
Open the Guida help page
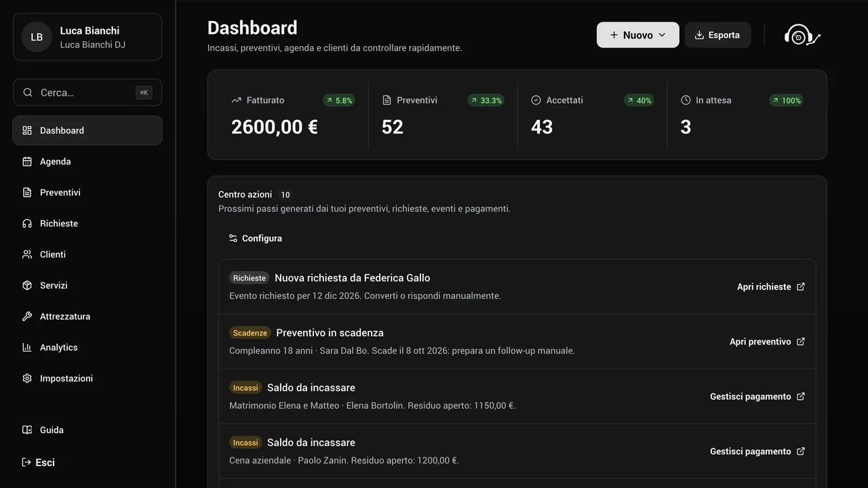pyautogui.click(x=87, y=430)
